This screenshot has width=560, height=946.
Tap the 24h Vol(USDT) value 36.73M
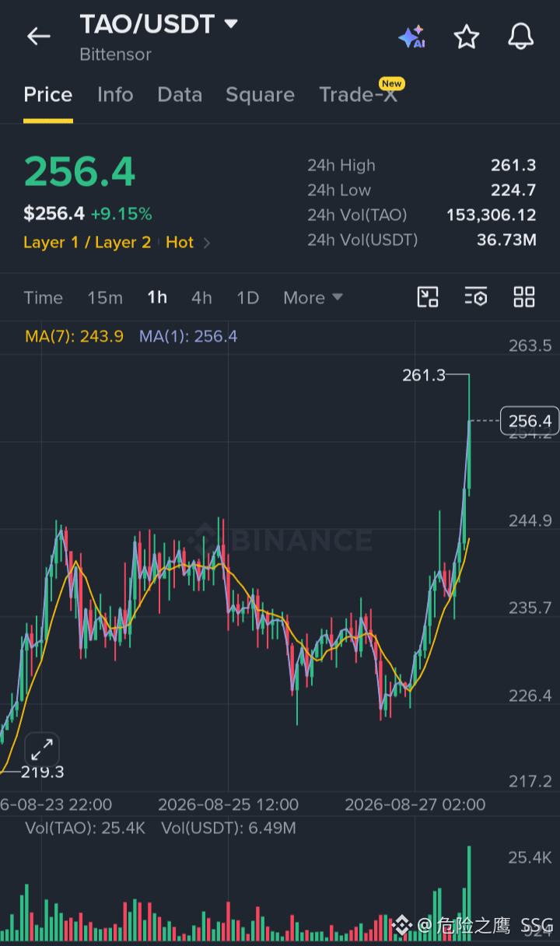tap(506, 240)
